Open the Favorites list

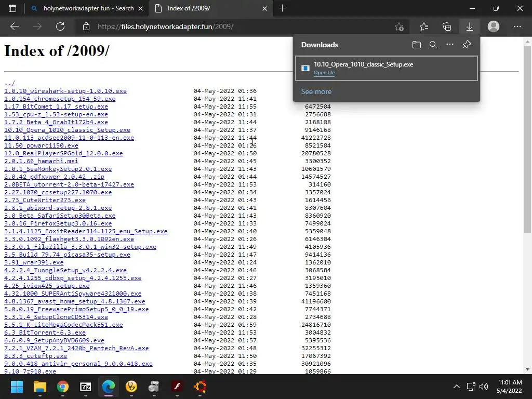coord(424,26)
